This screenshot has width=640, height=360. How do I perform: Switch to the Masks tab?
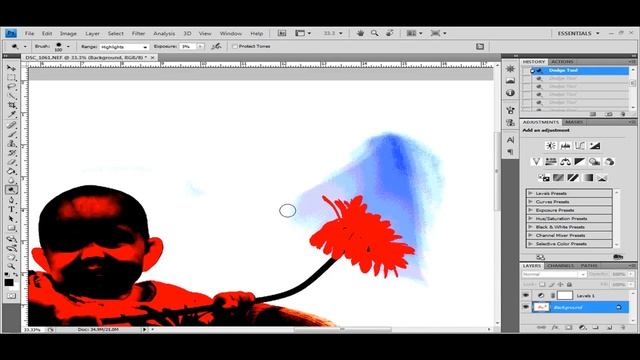point(574,122)
